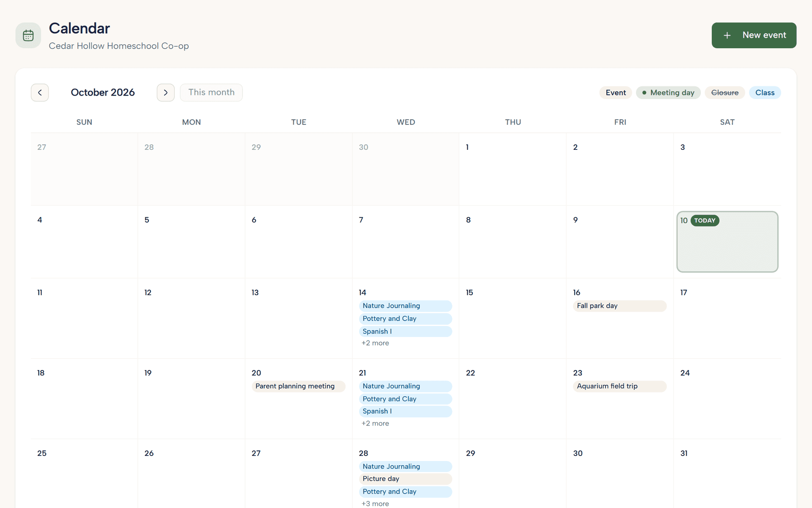The height and width of the screenshot is (508, 812).
Task: Expand +2 more on October 14
Action: point(375,343)
